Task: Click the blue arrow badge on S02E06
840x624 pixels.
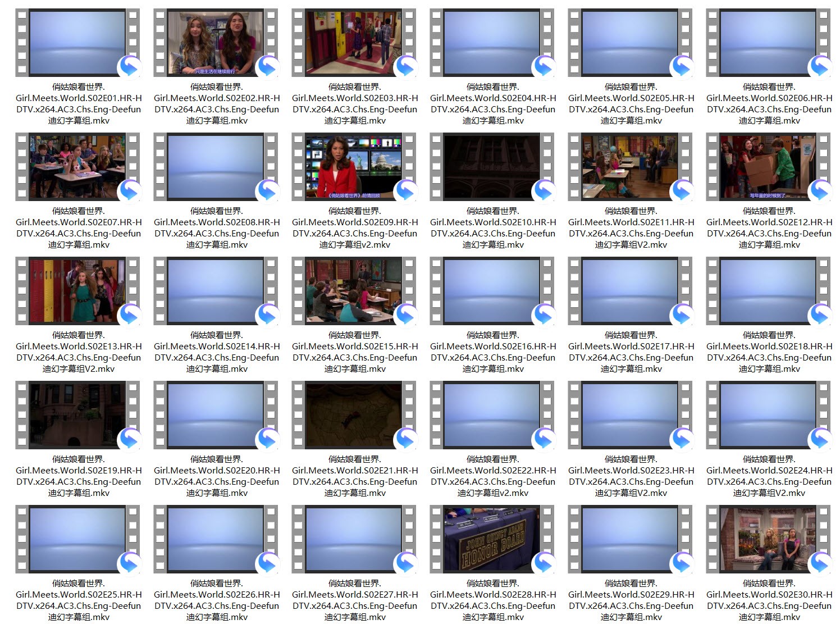Action: click(820, 67)
